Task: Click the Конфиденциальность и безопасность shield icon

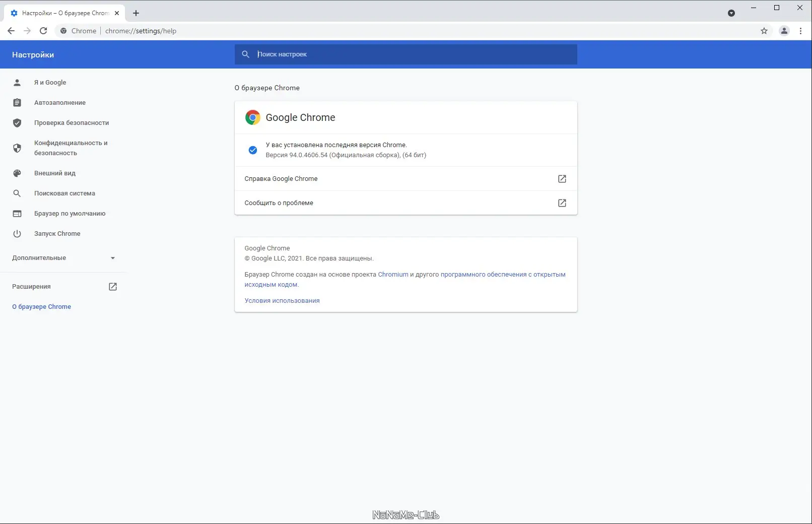Action: click(x=17, y=148)
